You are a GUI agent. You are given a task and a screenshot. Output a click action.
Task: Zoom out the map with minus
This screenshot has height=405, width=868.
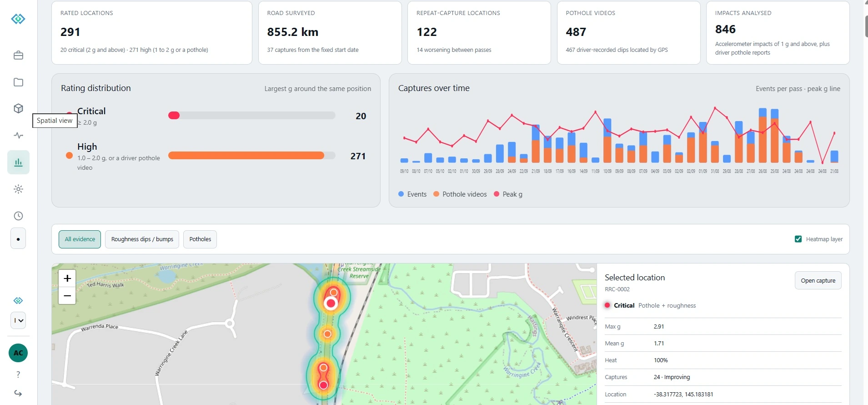pos(67,296)
